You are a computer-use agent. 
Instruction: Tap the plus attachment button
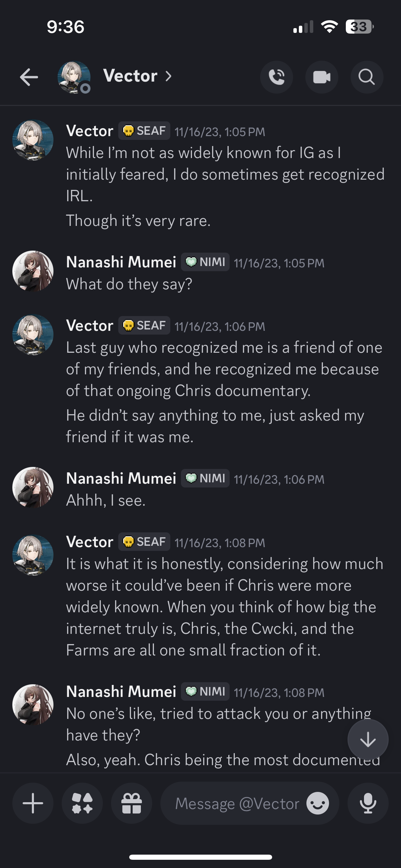(x=33, y=803)
